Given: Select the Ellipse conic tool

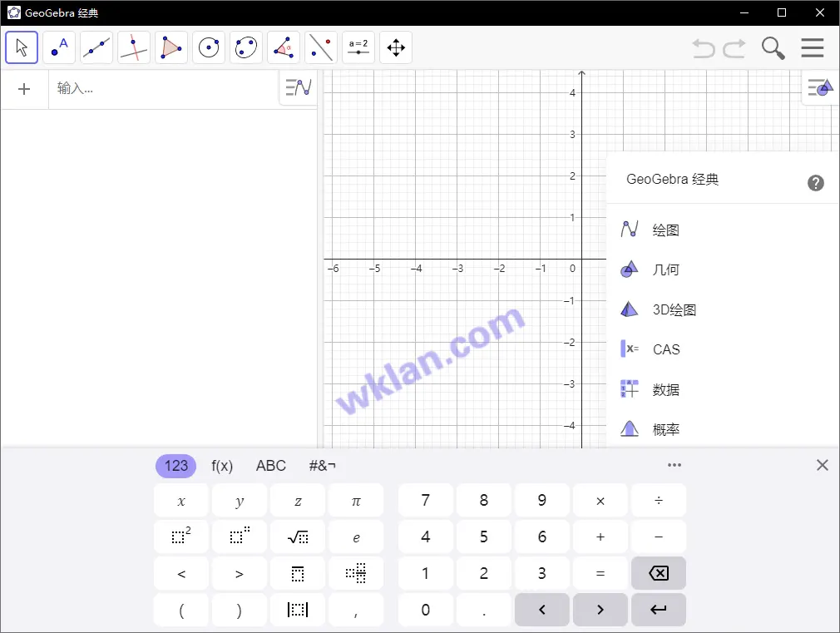Looking at the screenshot, I should click(x=246, y=47).
